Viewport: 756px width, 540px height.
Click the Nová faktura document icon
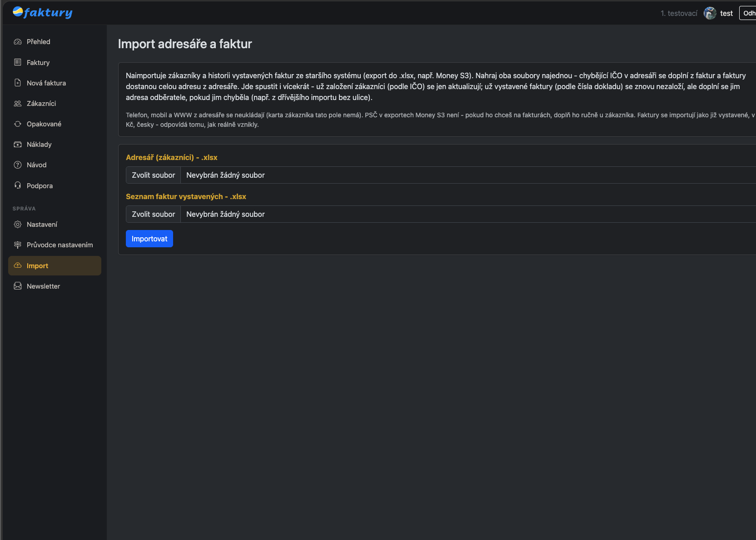click(x=18, y=83)
